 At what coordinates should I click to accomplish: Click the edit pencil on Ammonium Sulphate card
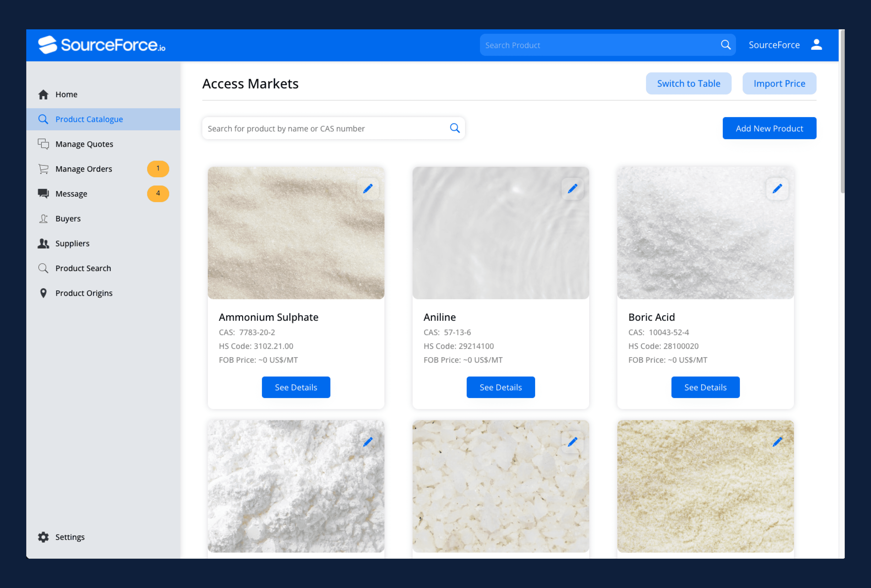pos(368,189)
